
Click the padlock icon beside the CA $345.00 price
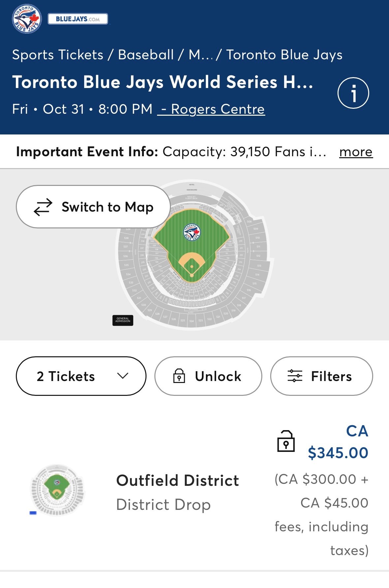(x=286, y=441)
